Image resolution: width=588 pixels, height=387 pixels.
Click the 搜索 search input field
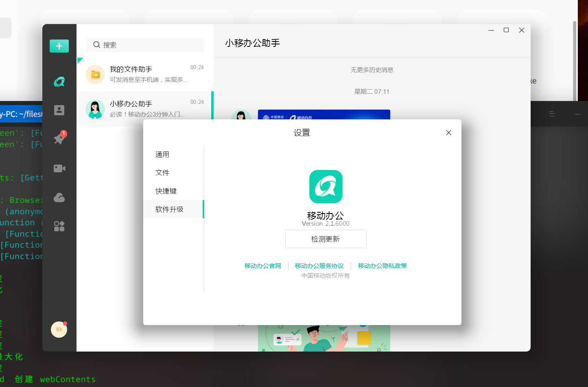[x=145, y=45]
